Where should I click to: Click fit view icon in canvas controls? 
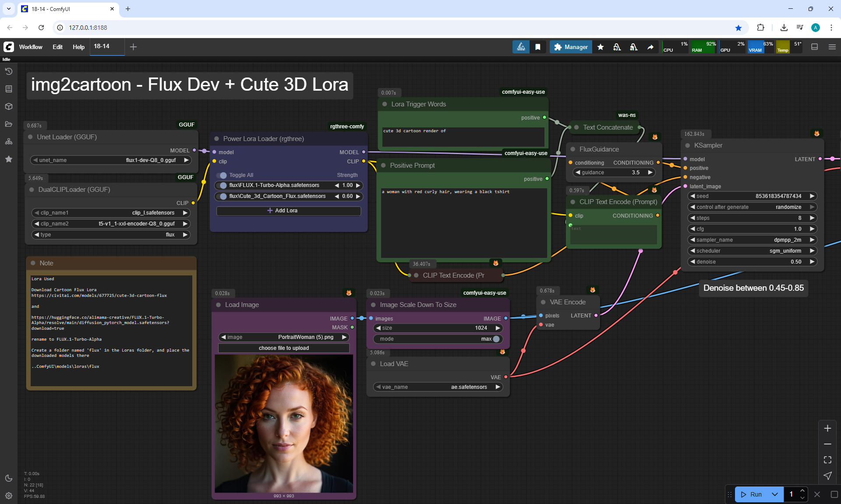[x=827, y=460]
